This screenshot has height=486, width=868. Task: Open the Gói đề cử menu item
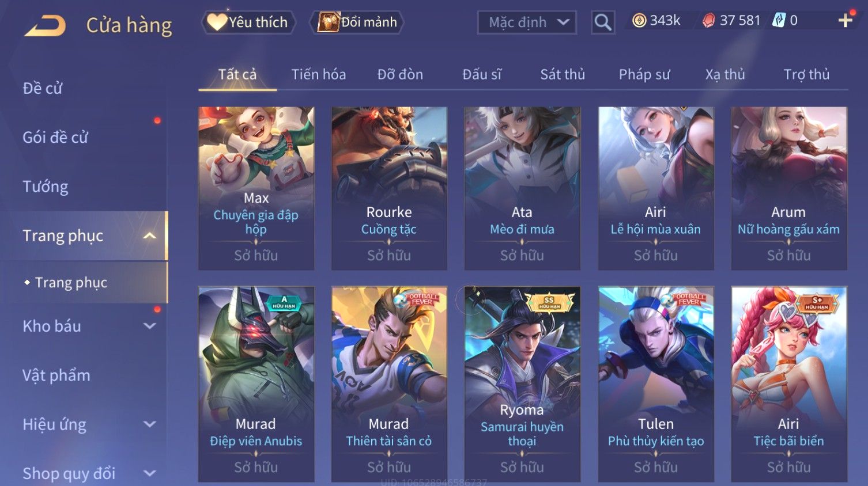tap(55, 137)
